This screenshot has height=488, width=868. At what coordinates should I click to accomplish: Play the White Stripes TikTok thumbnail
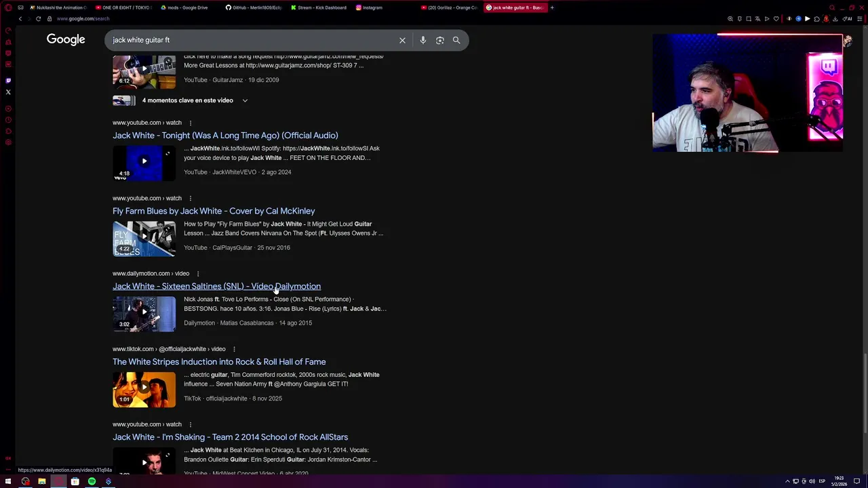[144, 388]
